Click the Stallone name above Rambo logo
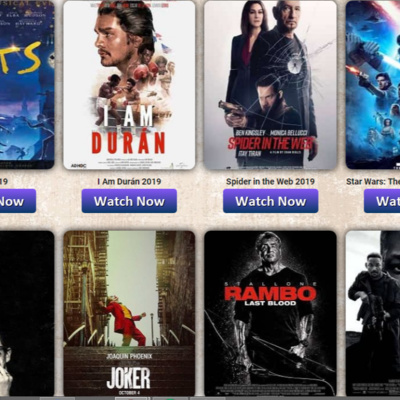Viewport: 400px width, 400px height. pyautogui.click(x=270, y=283)
